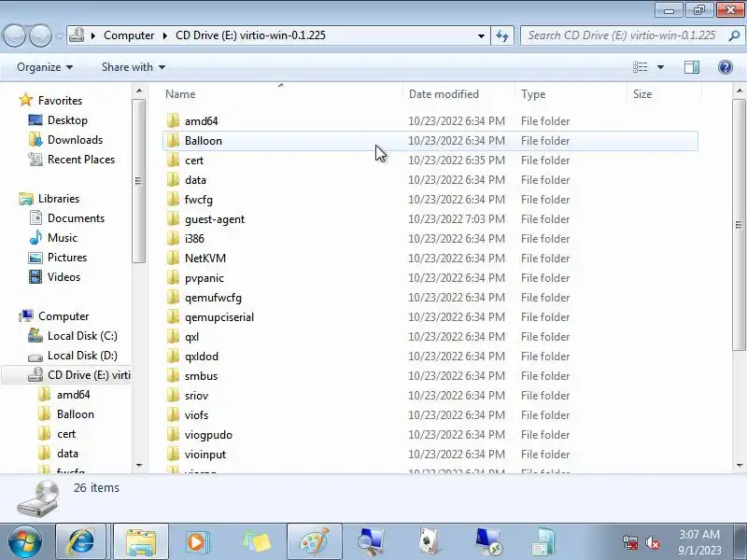747x560 pixels.
Task: Open Downloads in Favorites
Action: point(76,139)
